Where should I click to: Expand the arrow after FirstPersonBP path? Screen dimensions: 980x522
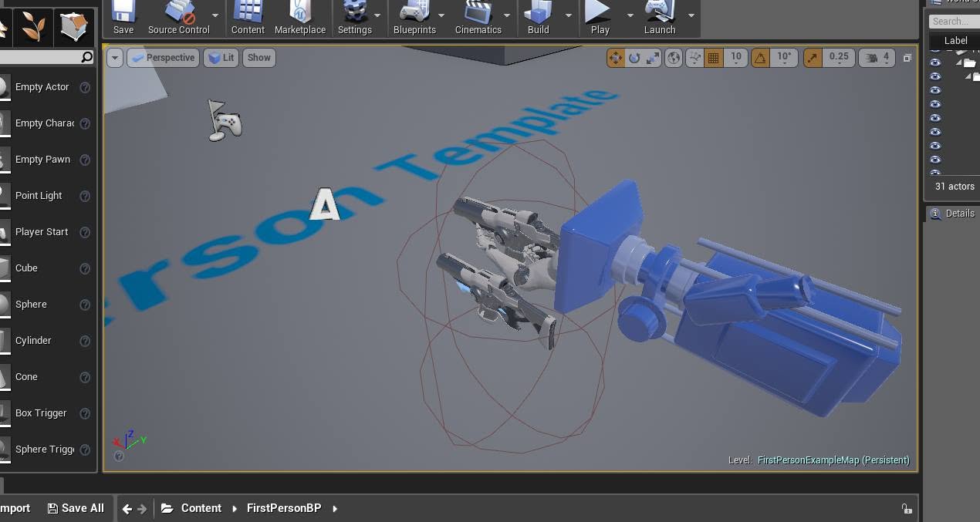coord(335,509)
